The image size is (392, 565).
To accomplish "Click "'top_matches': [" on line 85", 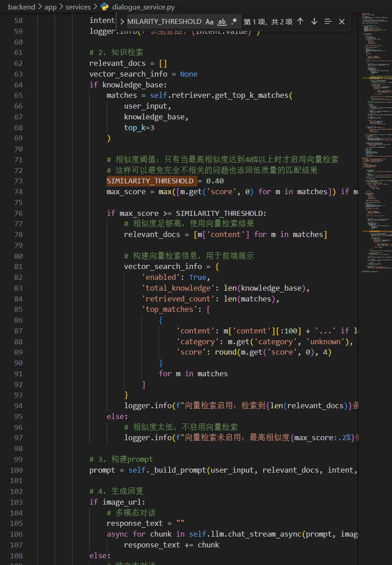I will (x=176, y=310).
